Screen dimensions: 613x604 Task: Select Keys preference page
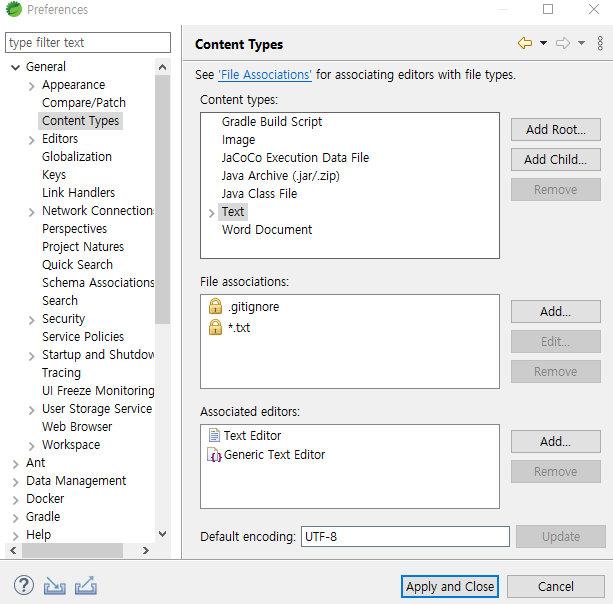click(x=54, y=174)
